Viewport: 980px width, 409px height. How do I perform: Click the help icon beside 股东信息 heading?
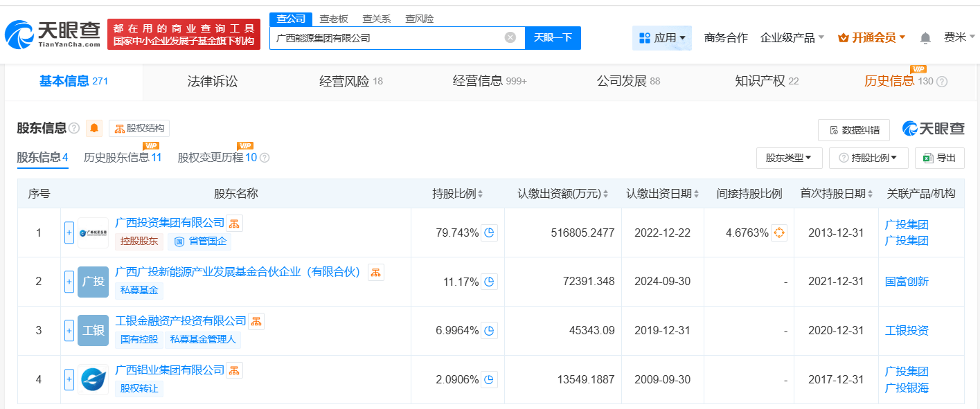74,129
